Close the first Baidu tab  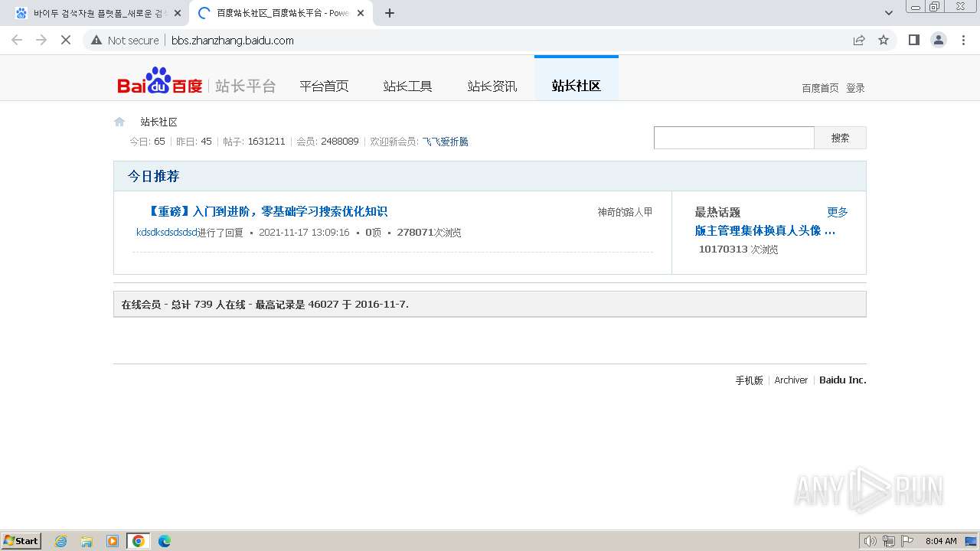pyautogui.click(x=178, y=13)
